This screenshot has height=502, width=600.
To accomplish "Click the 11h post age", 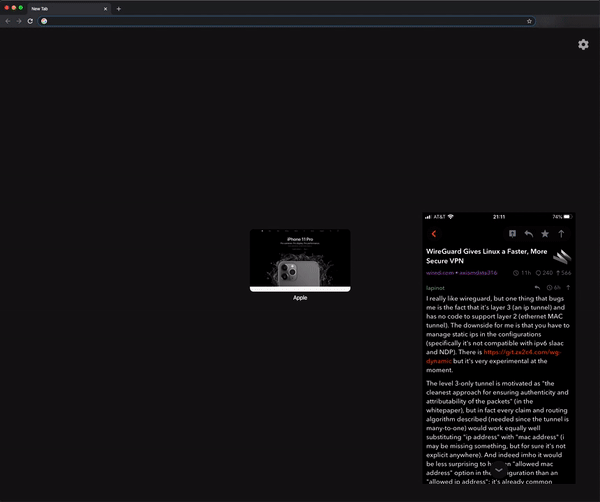I will point(522,273).
